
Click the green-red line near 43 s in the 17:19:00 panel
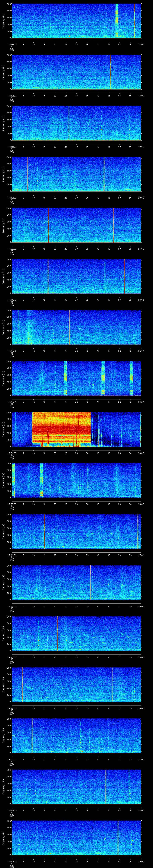[x=104, y=174]
